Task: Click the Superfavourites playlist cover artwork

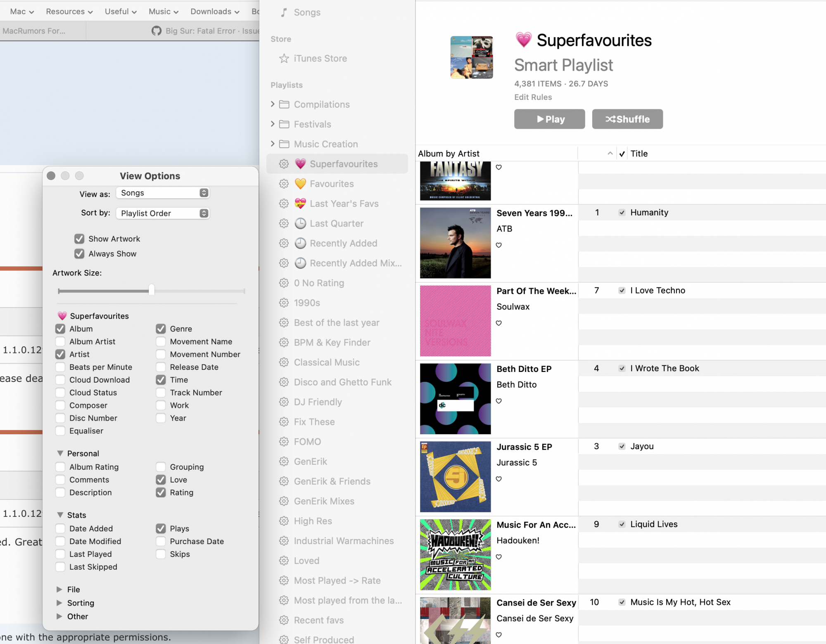Action: coord(472,57)
